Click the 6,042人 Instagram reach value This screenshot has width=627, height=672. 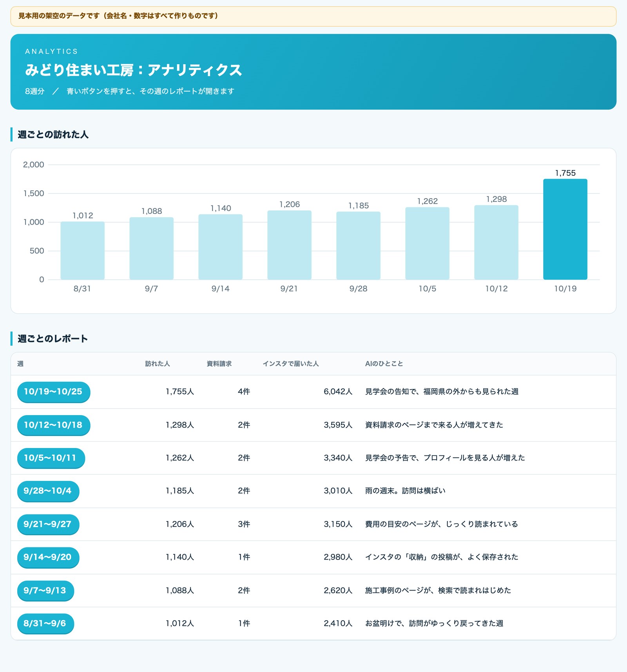pyautogui.click(x=338, y=392)
